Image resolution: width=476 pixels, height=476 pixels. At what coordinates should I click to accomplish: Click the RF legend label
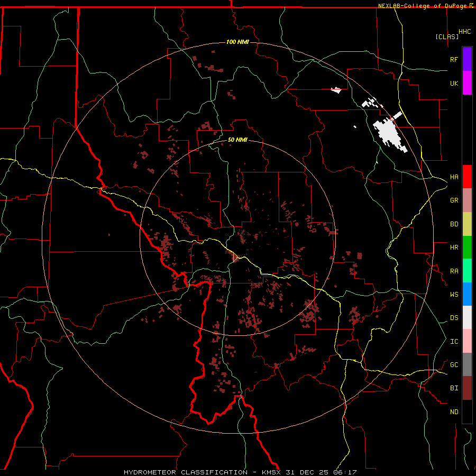point(454,59)
